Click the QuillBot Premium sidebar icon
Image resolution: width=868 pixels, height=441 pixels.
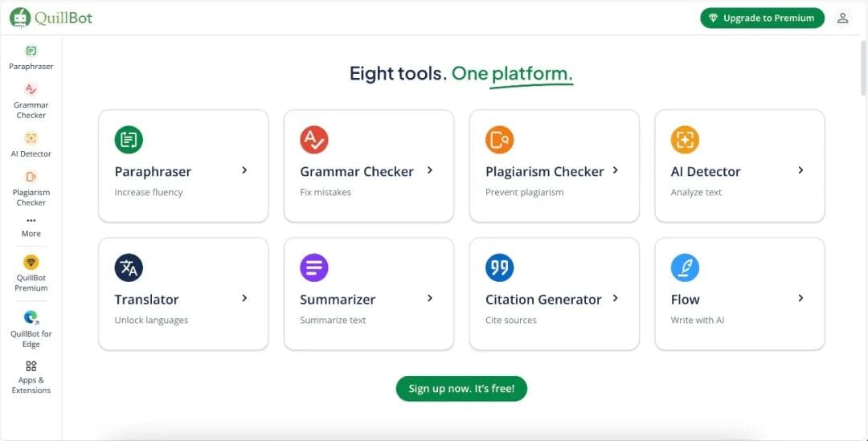point(31,263)
